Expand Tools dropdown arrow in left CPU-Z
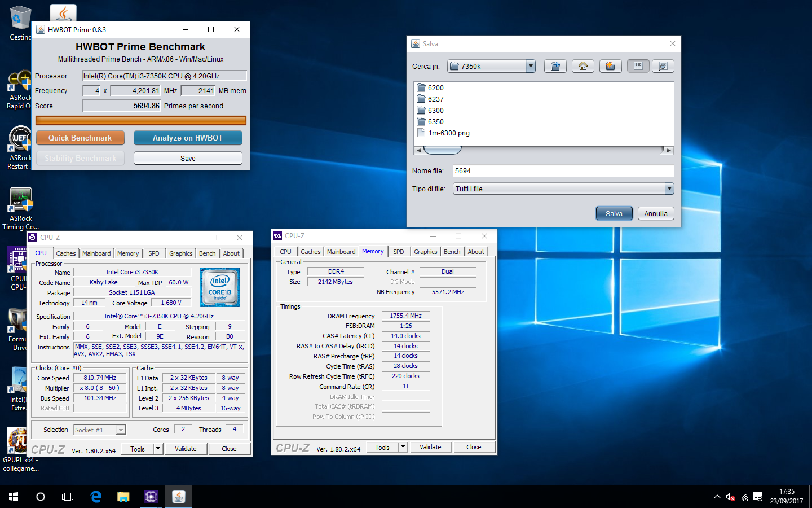The width and height of the screenshot is (812, 508). tap(158, 449)
